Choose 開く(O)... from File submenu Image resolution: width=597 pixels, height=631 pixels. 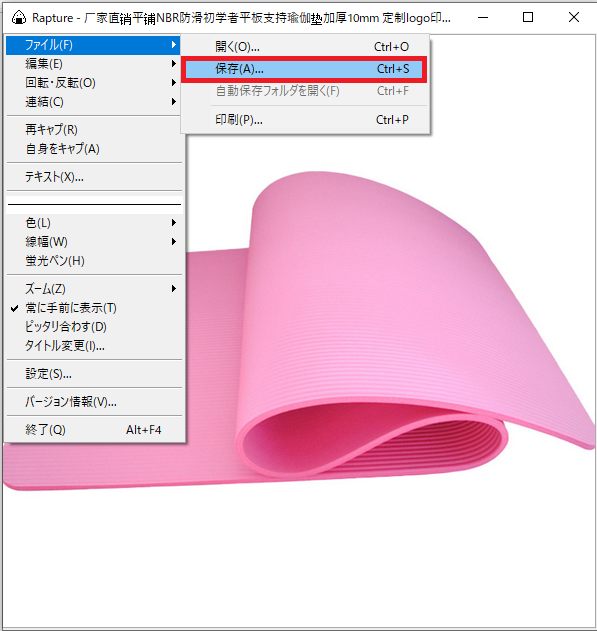[305, 47]
